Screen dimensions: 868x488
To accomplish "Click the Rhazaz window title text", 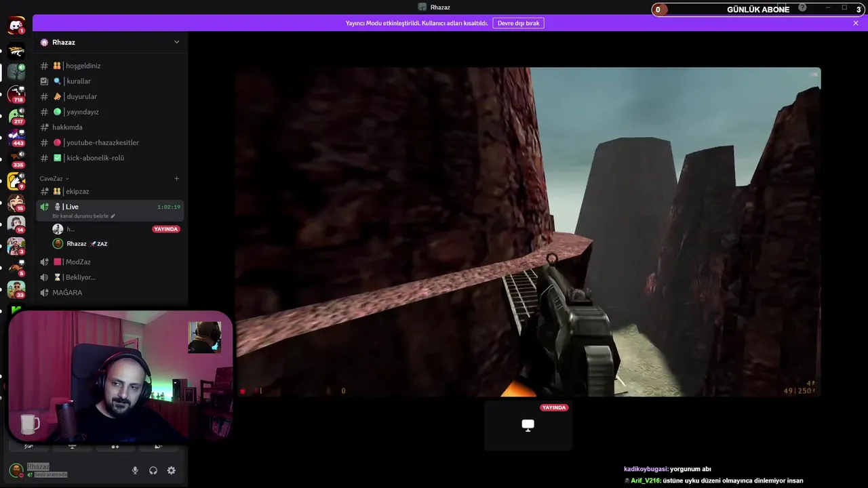I will click(x=440, y=7).
